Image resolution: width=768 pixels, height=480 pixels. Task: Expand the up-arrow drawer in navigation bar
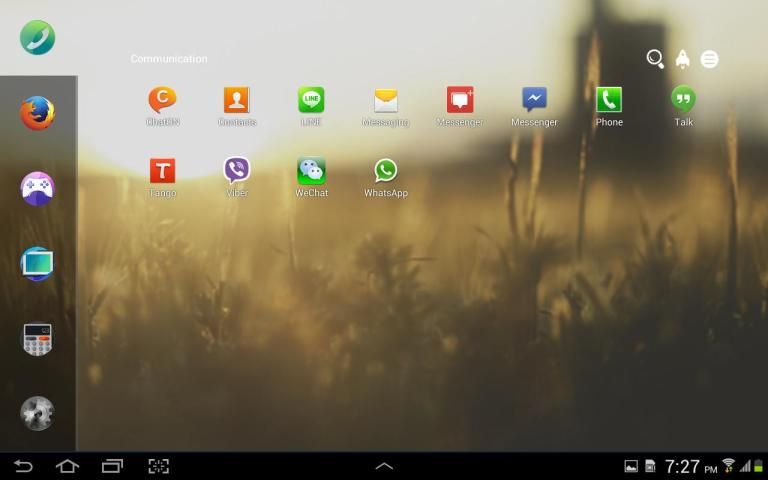pos(384,466)
